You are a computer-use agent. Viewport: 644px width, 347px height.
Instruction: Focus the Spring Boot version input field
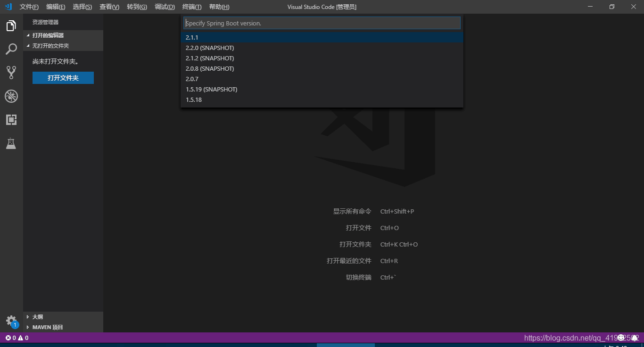[322, 23]
